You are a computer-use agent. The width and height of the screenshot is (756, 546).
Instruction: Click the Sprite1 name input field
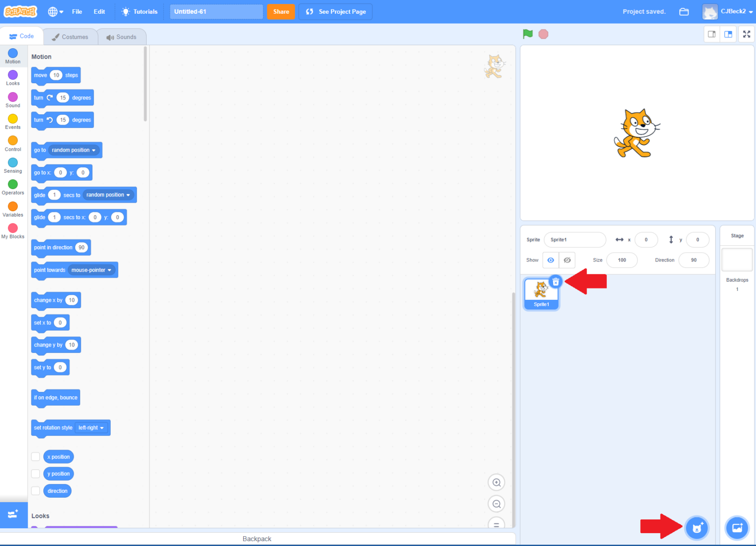pos(575,240)
